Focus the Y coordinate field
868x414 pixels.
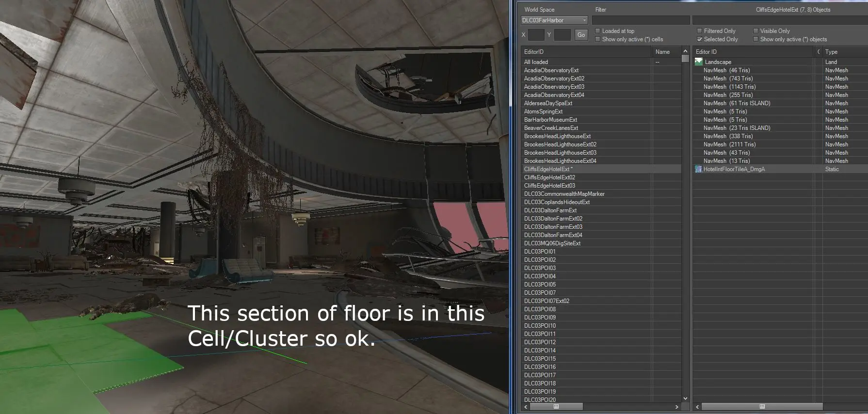[x=562, y=35]
